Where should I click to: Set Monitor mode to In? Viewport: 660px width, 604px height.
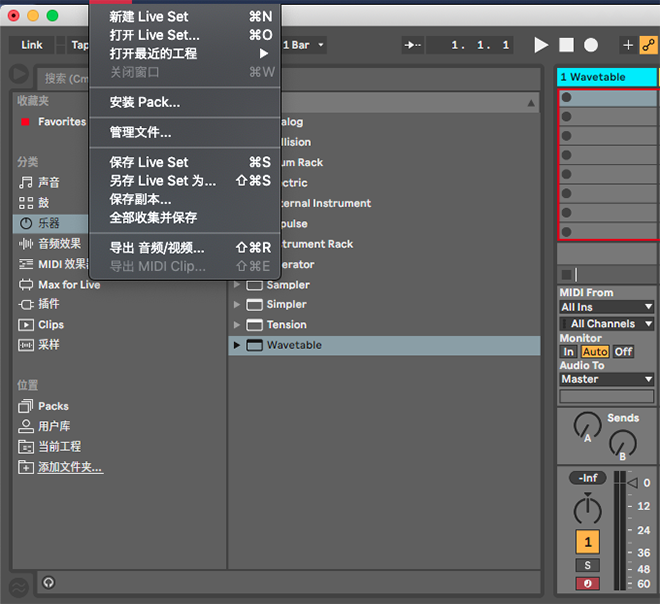[x=568, y=352]
